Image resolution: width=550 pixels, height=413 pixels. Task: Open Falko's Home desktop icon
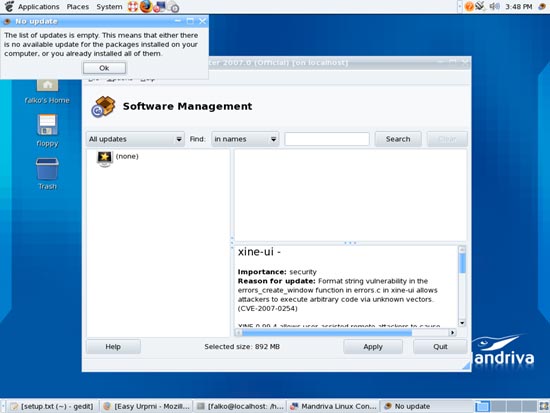(x=47, y=91)
